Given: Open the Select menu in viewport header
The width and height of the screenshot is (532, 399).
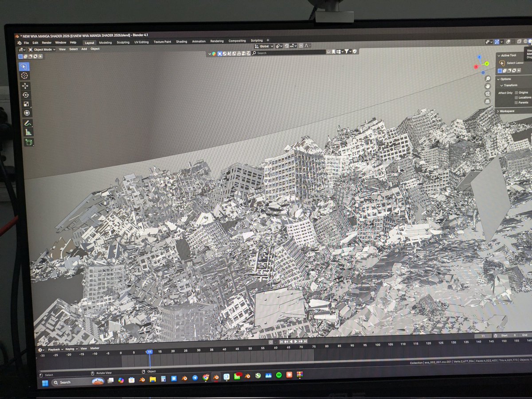Looking at the screenshot, I should click(x=73, y=49).
